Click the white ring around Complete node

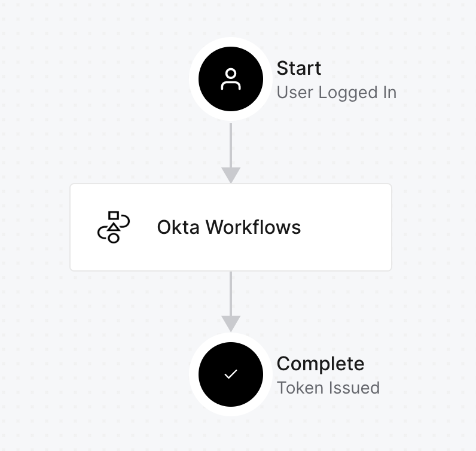coord(194,374)
